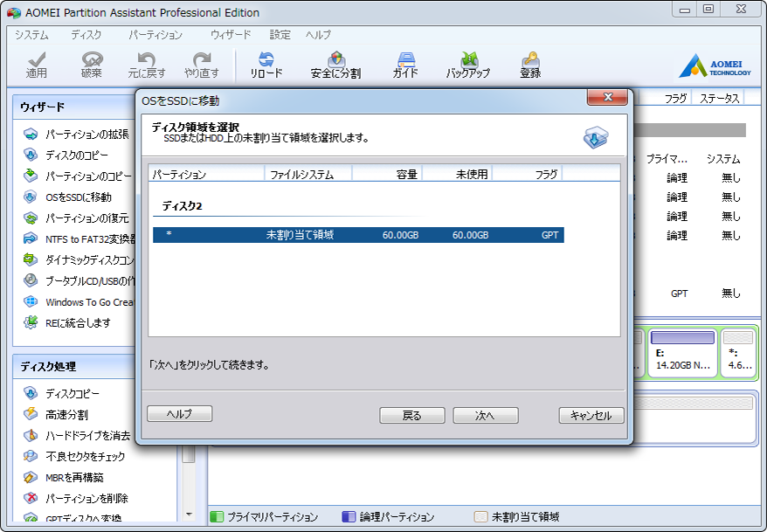Open the ヘルプ menu in menu bar
767x532 pixels.
point(319,35)
